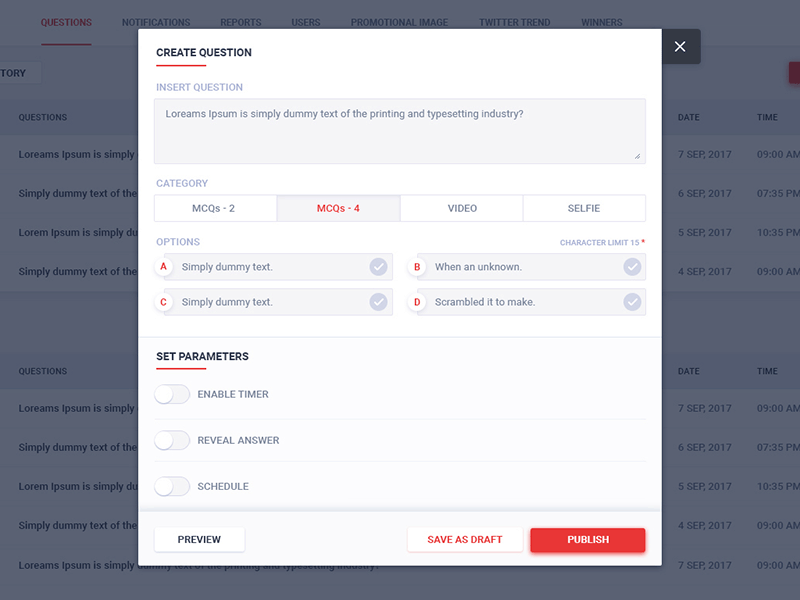Publish the new question

click(587, 539)
